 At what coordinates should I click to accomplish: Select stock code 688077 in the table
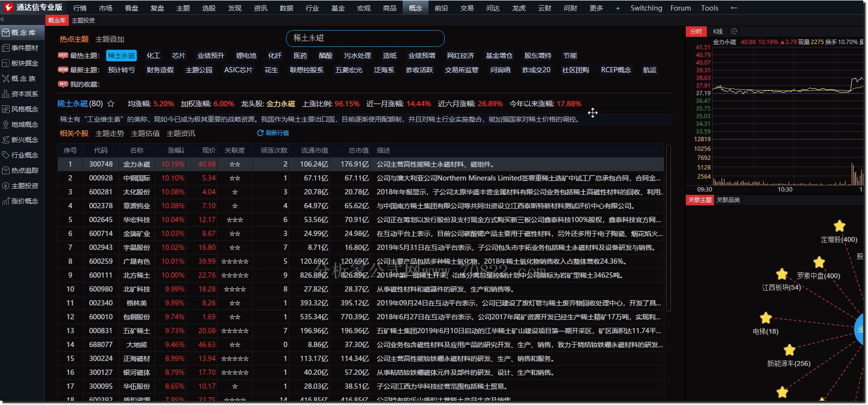pyautogui.click(x=100, y=345)
